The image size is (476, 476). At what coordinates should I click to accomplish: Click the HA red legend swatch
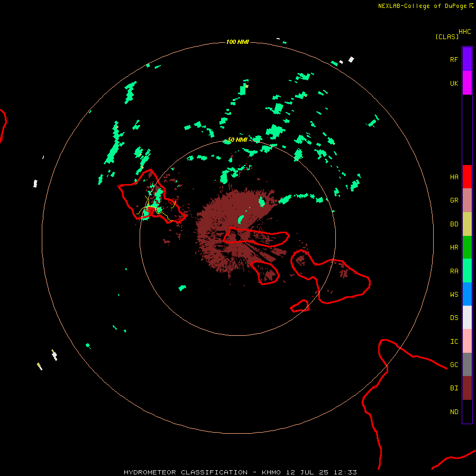pyautogui.click(x=467, y=177)
